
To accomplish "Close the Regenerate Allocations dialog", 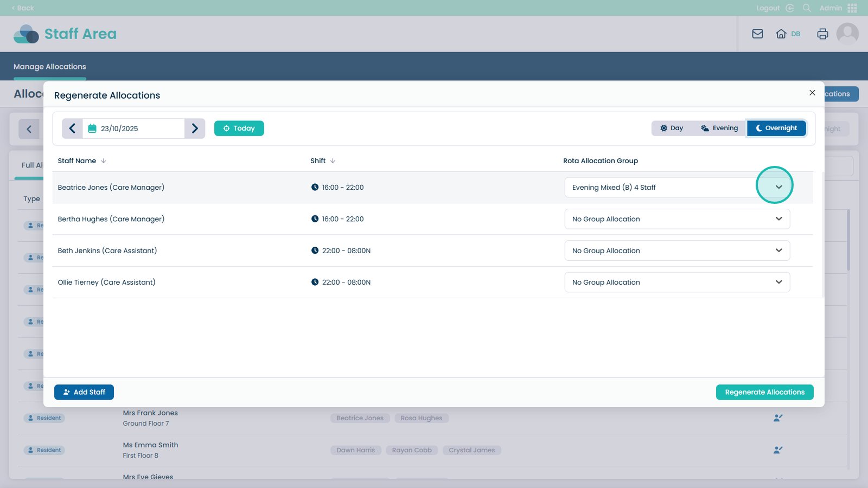I will pyautogui.click(x=812, y=93).
